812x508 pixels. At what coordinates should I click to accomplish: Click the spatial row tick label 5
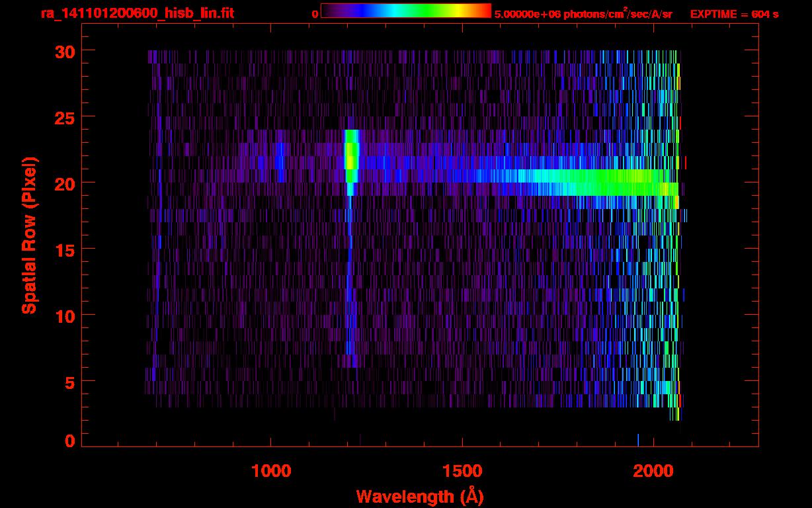[x=69, y=382]
